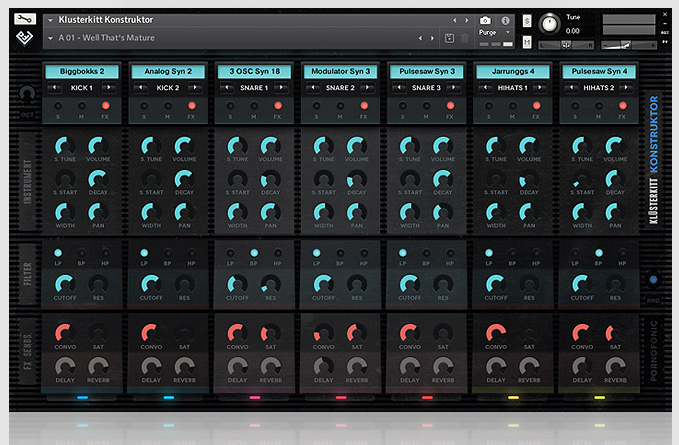This screenshot has width=679, height=445.
Task: Click the DECAY knob on SNARE 1
Action: (270, 179)
